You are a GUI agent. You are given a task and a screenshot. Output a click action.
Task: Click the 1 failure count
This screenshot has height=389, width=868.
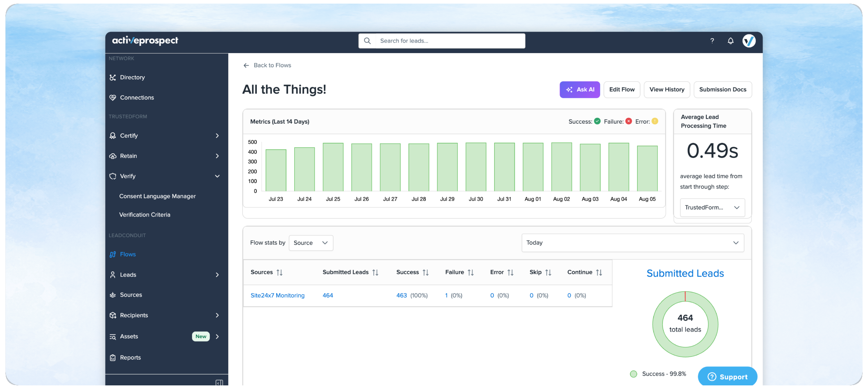tap(446, 296)
